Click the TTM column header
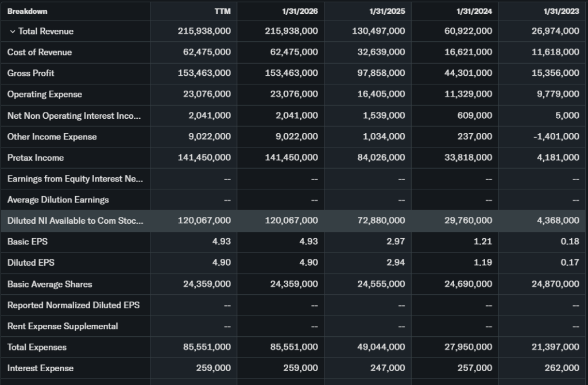Screen dimensions: 588x385 [223, 11]
